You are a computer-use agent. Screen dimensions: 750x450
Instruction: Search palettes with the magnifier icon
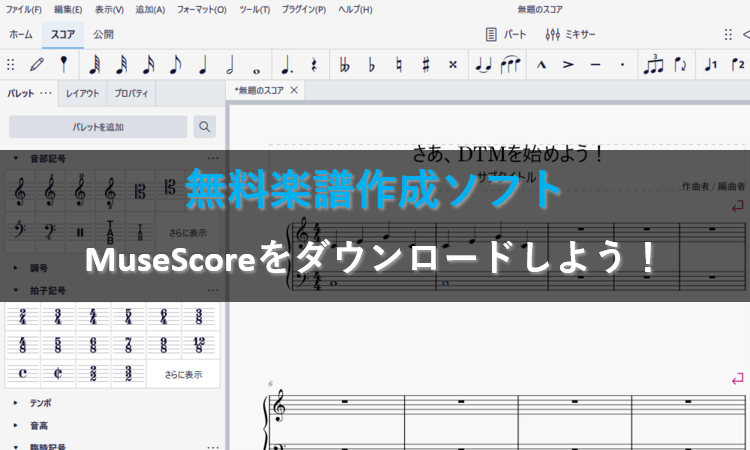click(205, 127)
